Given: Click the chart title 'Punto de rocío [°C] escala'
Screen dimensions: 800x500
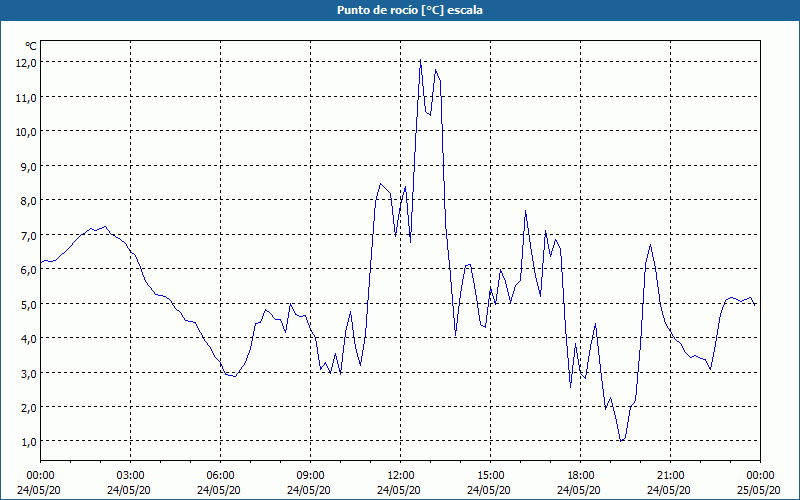Looking at the screenshot, I should (x=410, y=10).
